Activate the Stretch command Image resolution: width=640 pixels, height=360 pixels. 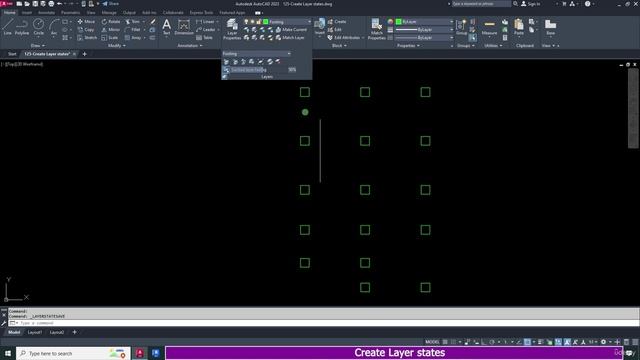(87, 38)
